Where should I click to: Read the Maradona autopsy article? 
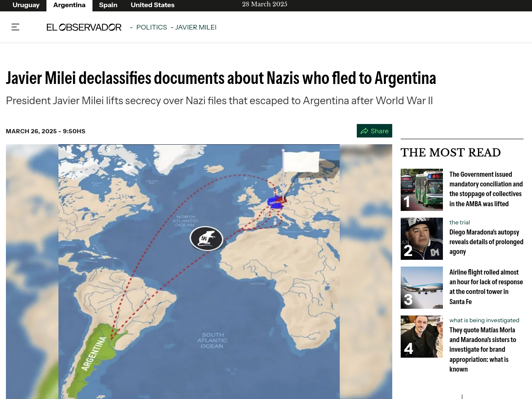[x=486, y=242]
